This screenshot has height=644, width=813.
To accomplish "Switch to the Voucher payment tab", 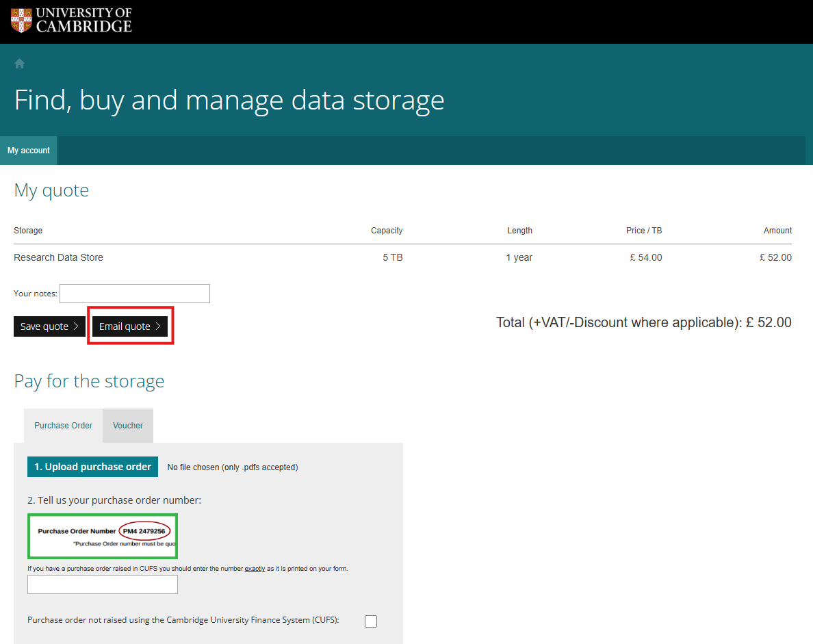I will click(128, 426).
